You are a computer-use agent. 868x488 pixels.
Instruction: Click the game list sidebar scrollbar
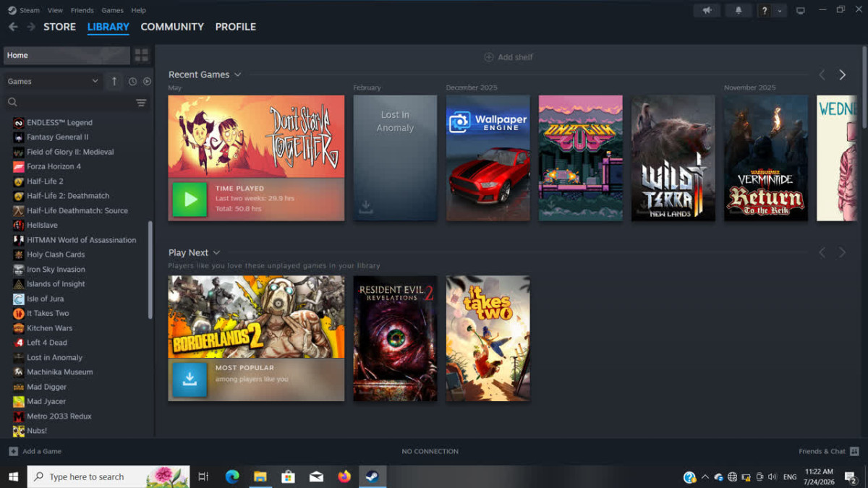150,270
